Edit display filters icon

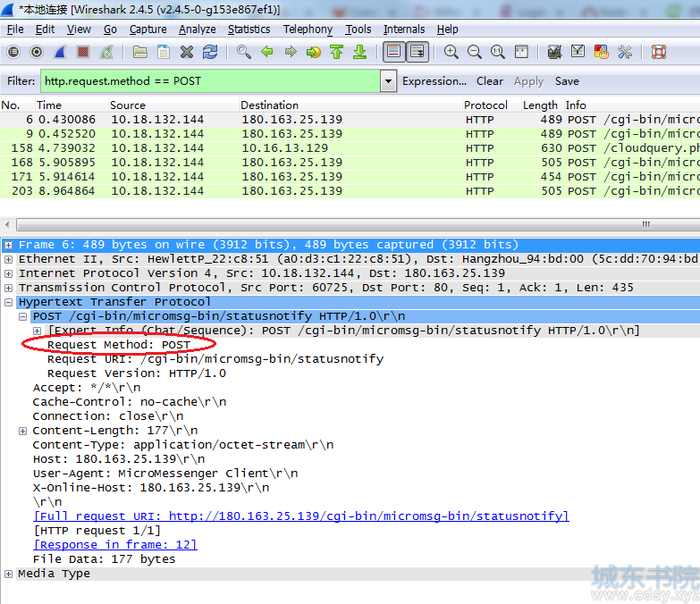click(578, 52)
